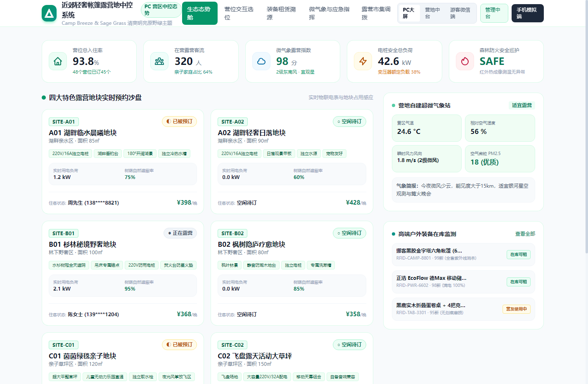Click guest 周先生 (138****8821)
Image resolution: width=588 pixels, height=384 pixels.
tap(93, 203)
